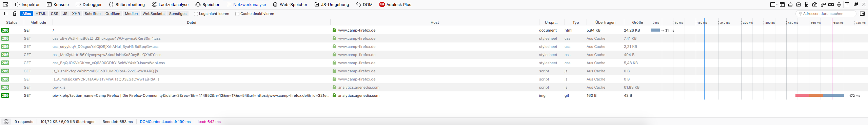Image resolution: width=868 pixels, height=125 pixels.
Task: Select the piwik.js request row
Action: (x=434, y=87)
